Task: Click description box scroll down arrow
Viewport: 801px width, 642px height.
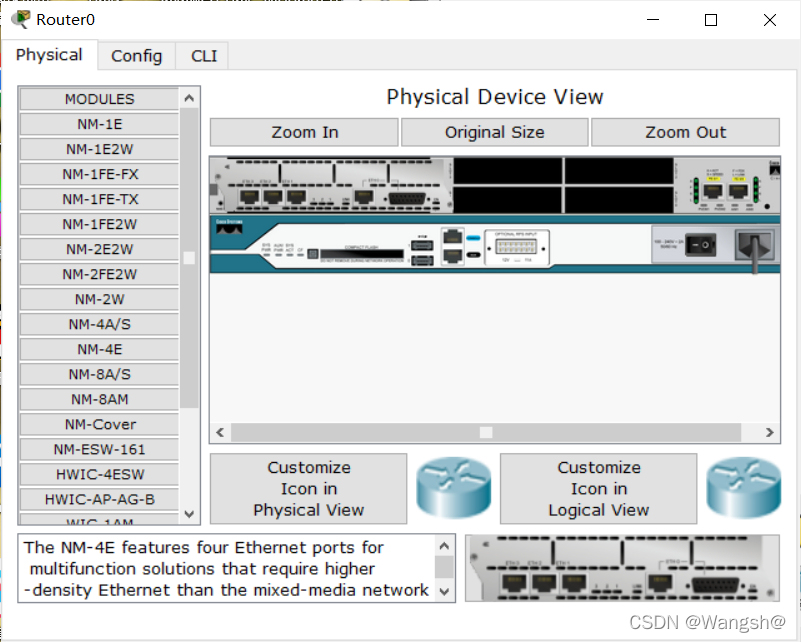Action: (444, 591)
